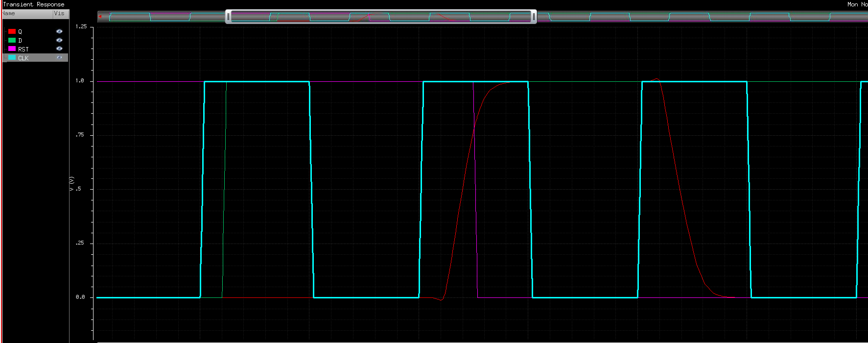Click the V (V) y-axis label
Screen dimensions: 868x343
point(72,183)
